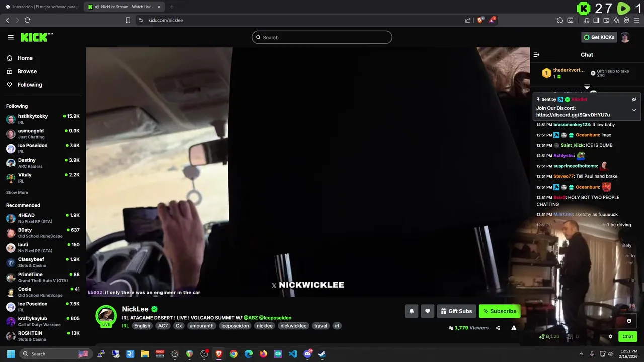Enable stream notifications bell
The width and height of the screenshot is (644, 362).
(411, 311)
